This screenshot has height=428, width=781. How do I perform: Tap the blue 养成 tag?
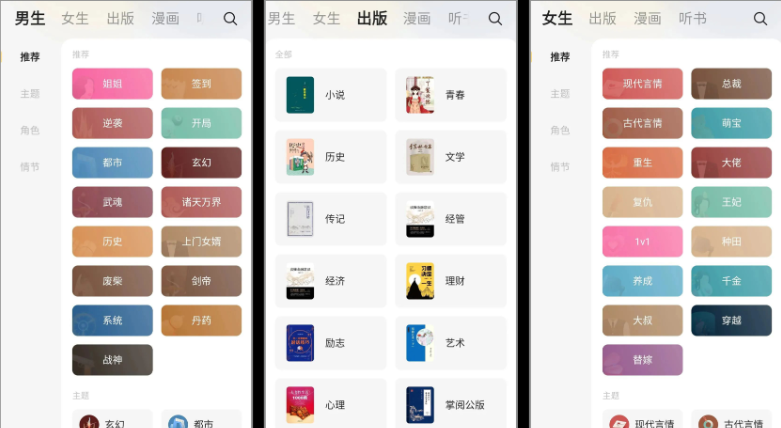click(x=643, y=281)
